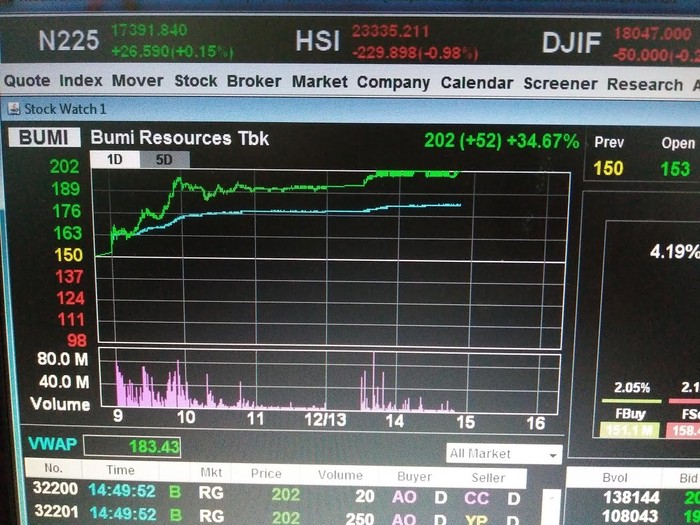The width and height of the screenshot is (700, 525).
Task: Click the No. column header
Action: click(x=53, y=468)
